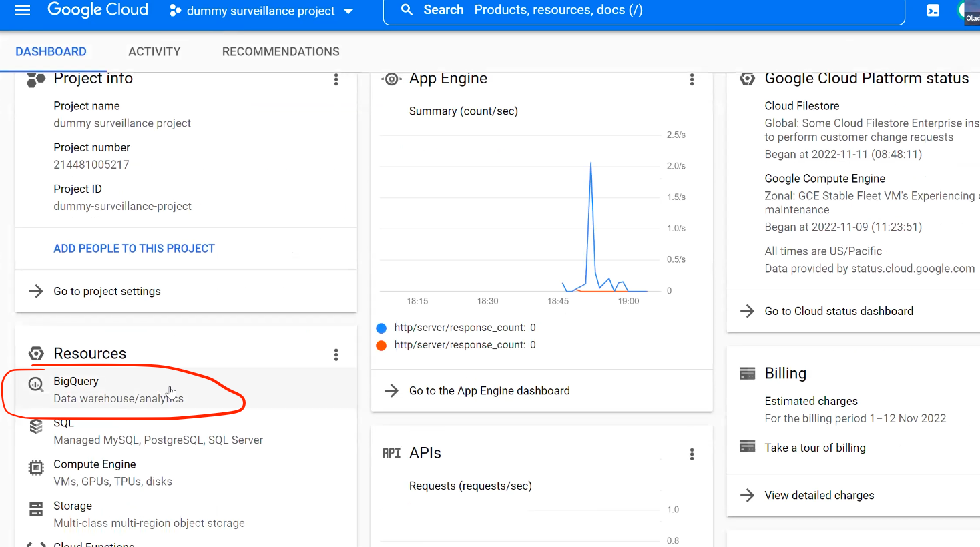Open the Storage resource
Screen dimensions: 980x547
(x=186, y=514)
